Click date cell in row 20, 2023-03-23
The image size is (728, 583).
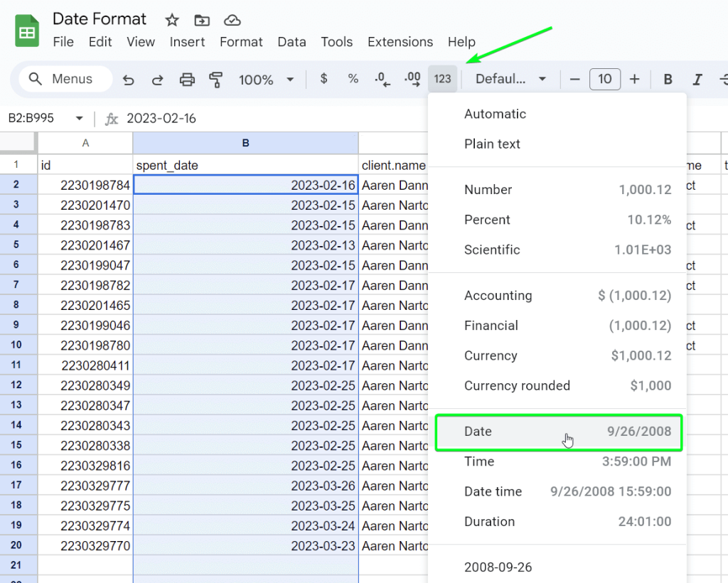[245, 545]
